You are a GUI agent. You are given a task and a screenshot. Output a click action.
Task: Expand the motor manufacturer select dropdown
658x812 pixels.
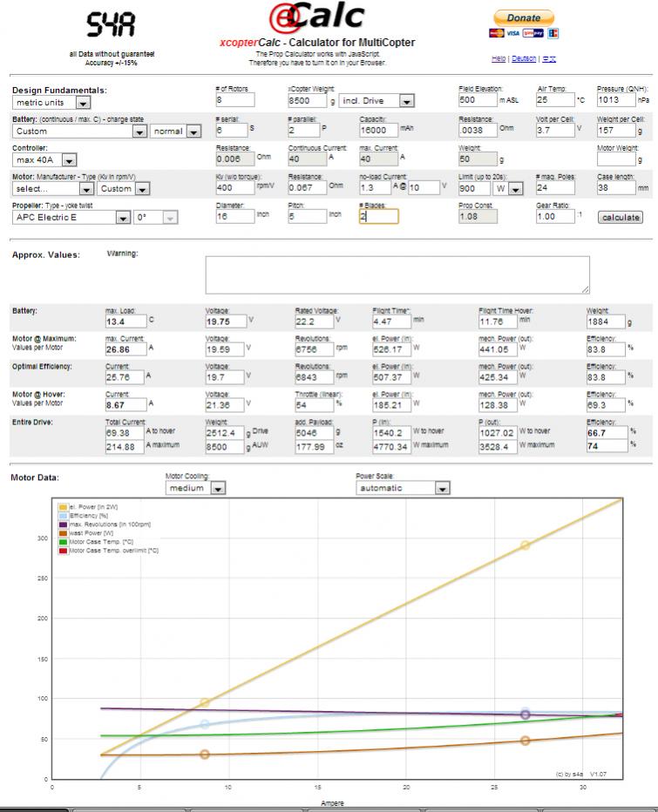coord(52,188)
